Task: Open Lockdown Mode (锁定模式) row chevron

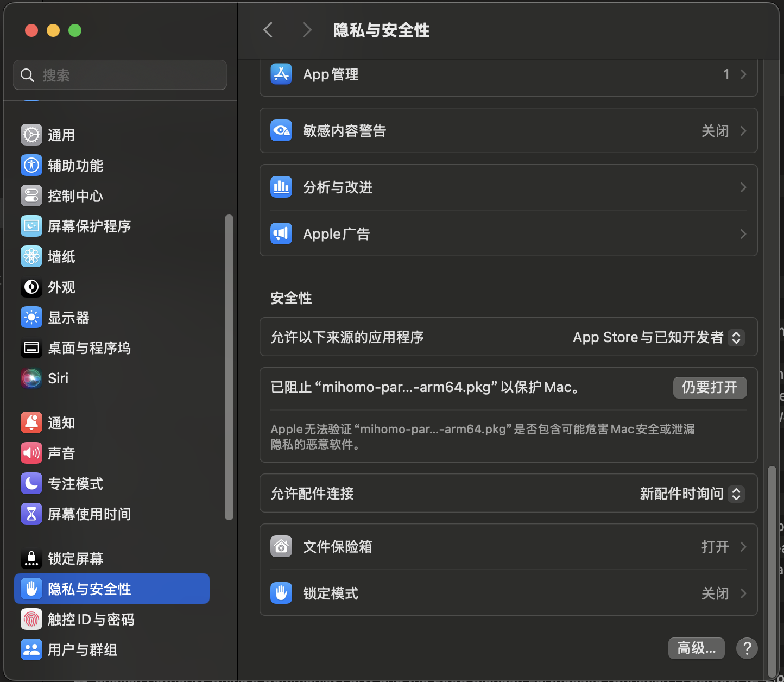Action: (x=743, y=593)
